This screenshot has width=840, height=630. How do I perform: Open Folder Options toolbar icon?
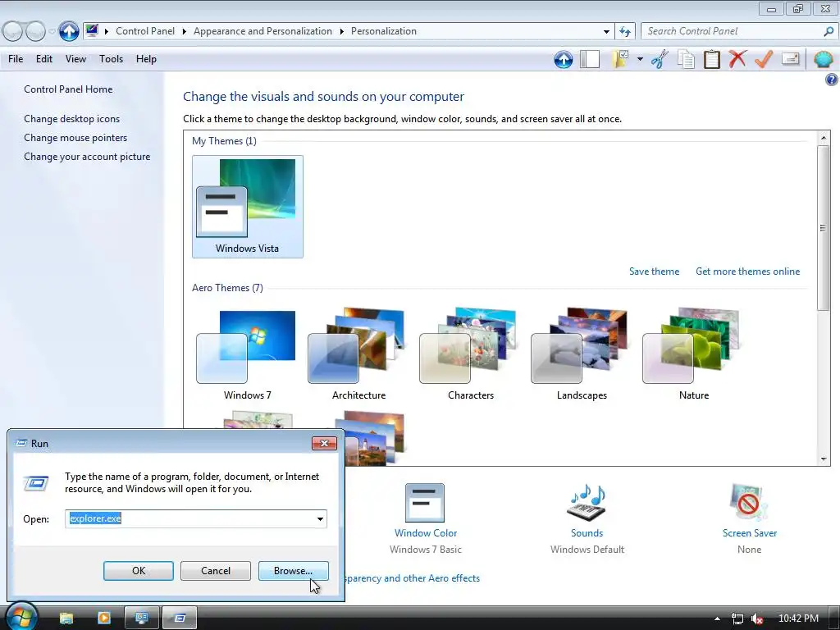[x=620, y=59]
